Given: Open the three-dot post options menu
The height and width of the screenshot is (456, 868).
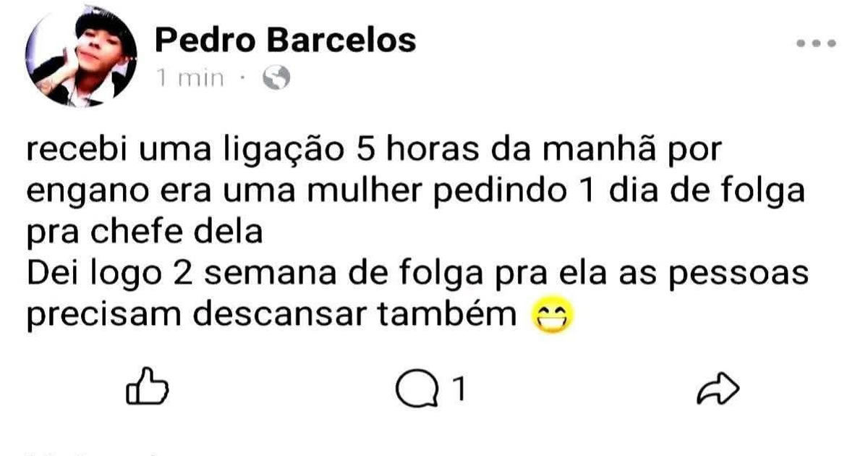Looking at the screenshot, I should click(x=816, y=43).
